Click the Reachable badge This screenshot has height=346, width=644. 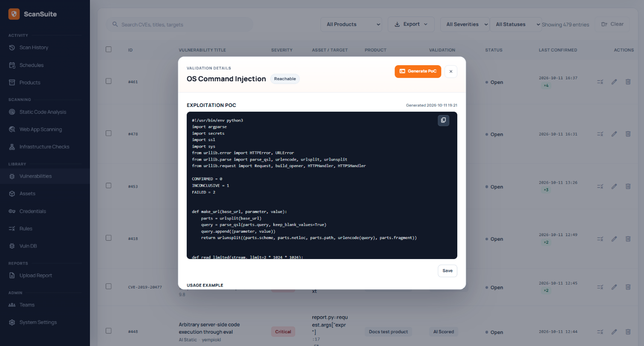(x=285, y=79)
